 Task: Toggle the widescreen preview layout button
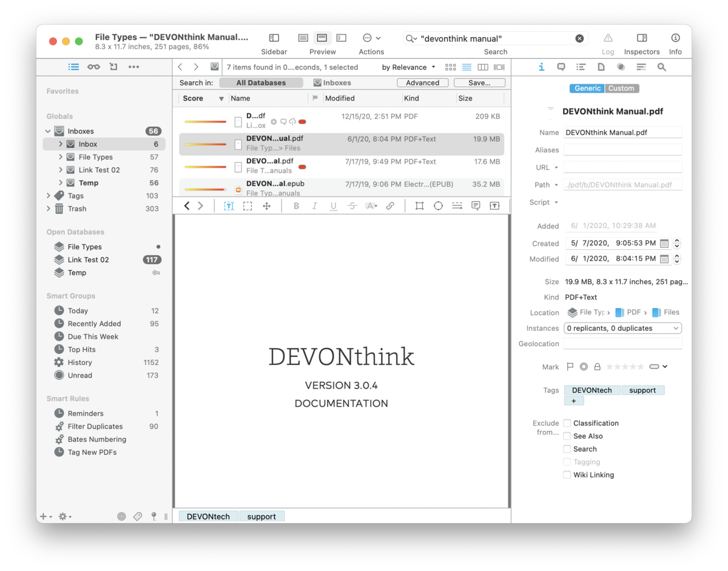[342, 38]
